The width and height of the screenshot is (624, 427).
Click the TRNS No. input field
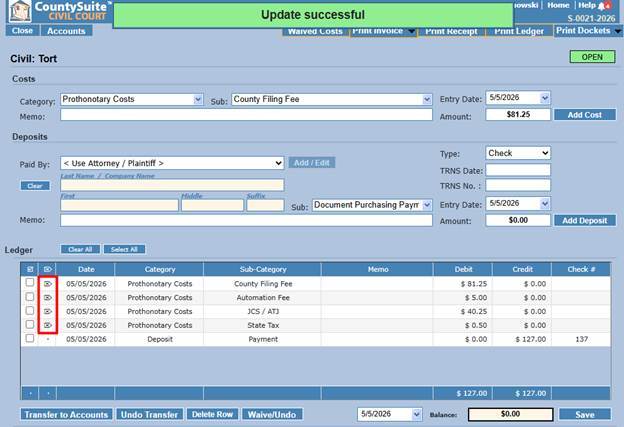click(x=518, y=185)
